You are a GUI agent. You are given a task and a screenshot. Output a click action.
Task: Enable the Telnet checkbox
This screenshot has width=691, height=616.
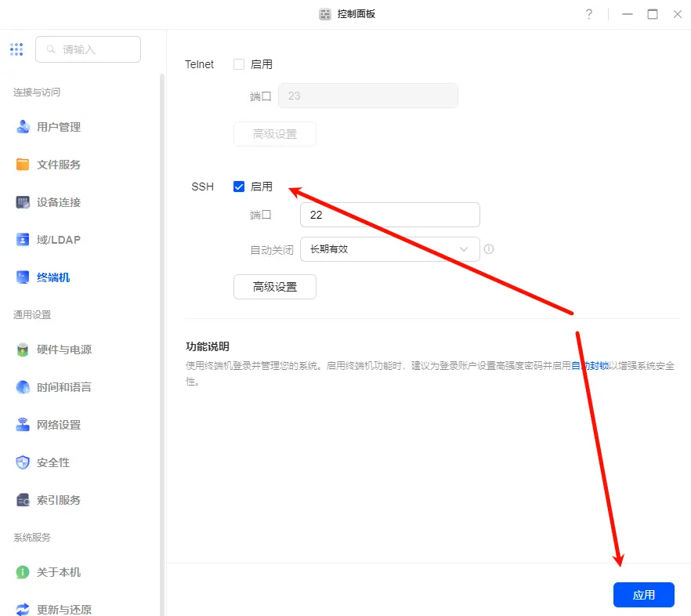point(239,64)
